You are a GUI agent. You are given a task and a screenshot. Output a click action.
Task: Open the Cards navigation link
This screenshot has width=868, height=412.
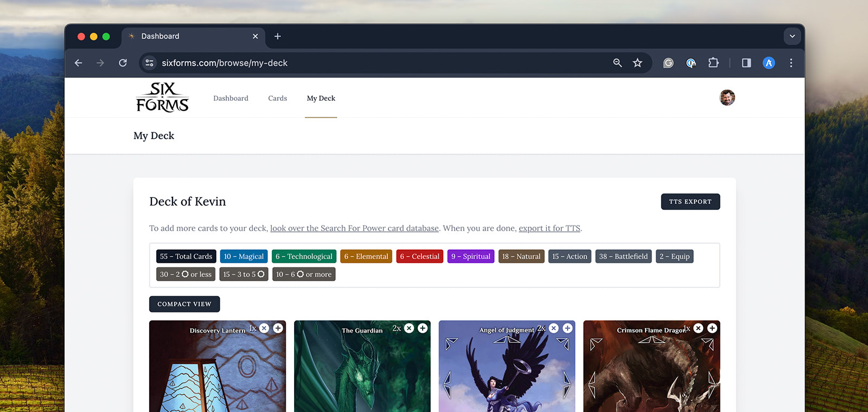point(277,98)
